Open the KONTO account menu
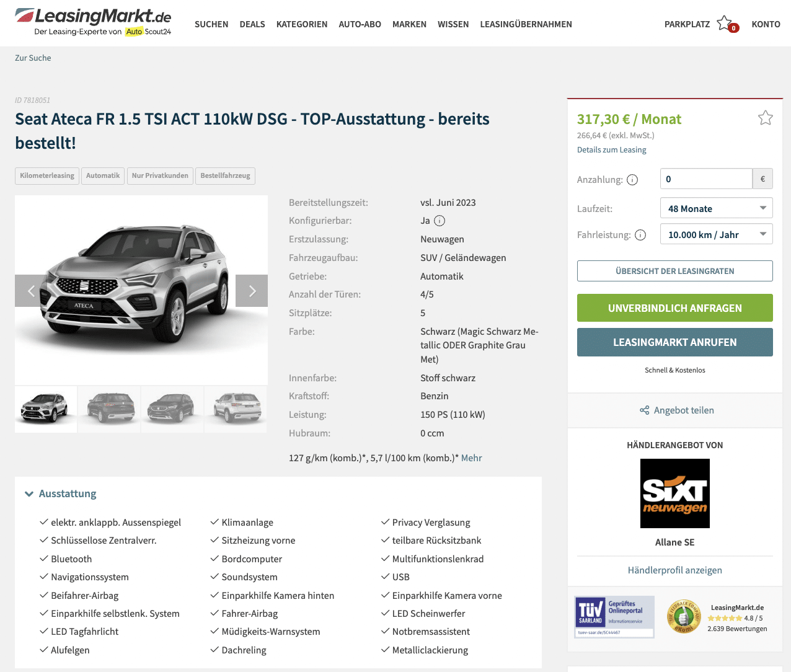Image resolution: width=791 pixels, height=672 pixels. click(766, 24)
